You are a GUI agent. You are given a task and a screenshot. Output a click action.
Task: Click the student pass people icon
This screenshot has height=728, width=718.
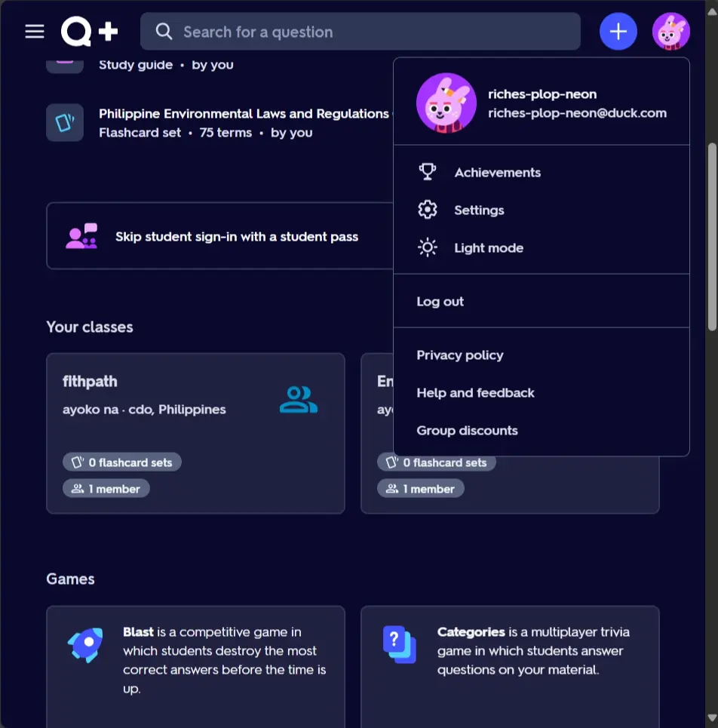click(x=81, y=236)
